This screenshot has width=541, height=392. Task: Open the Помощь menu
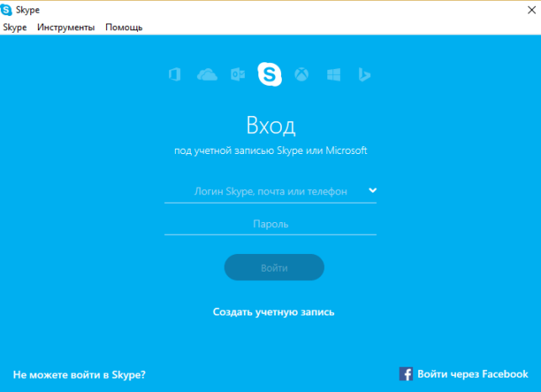124,27
